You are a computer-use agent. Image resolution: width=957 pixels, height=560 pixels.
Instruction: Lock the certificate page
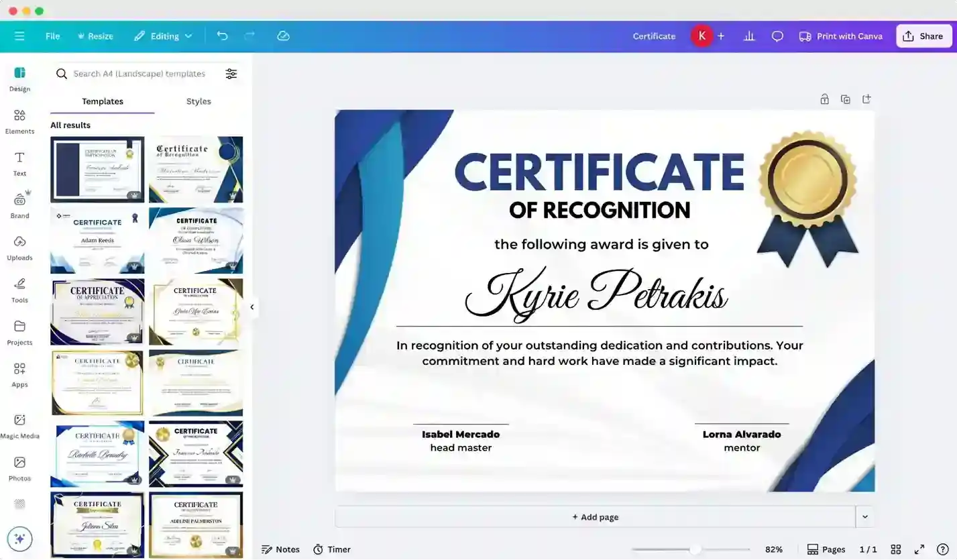click(x=824, y=99)
